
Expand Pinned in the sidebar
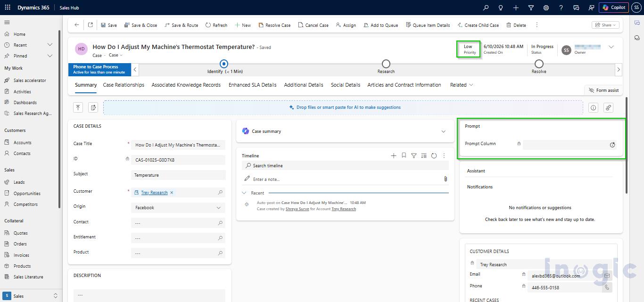50,56
